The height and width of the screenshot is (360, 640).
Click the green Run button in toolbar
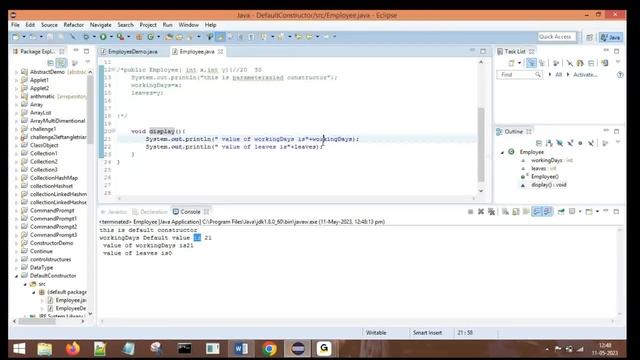pyautogui.click(x=103, y=37)
